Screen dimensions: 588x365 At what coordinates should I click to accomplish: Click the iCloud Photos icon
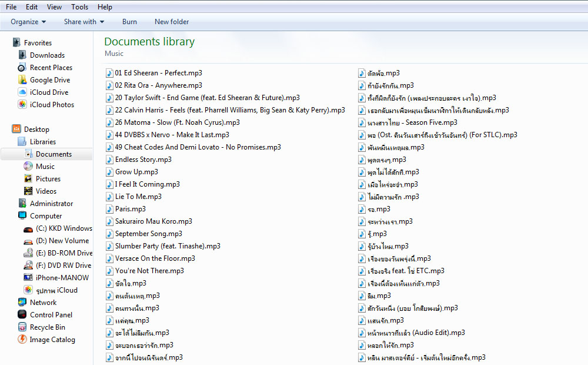coord(22,104)
